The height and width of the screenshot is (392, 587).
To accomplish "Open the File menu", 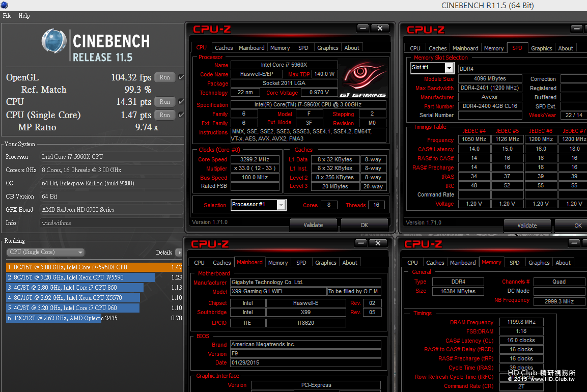I will [x=7, y=16].
